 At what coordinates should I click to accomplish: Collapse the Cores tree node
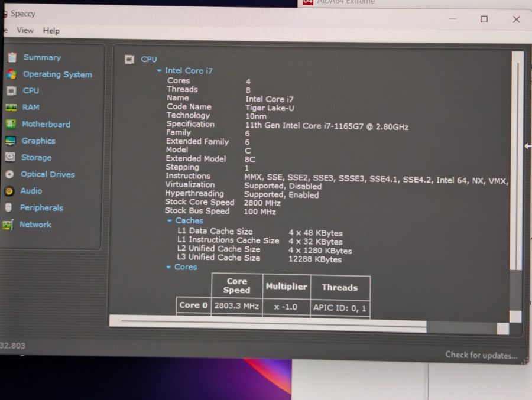point(168,267)
